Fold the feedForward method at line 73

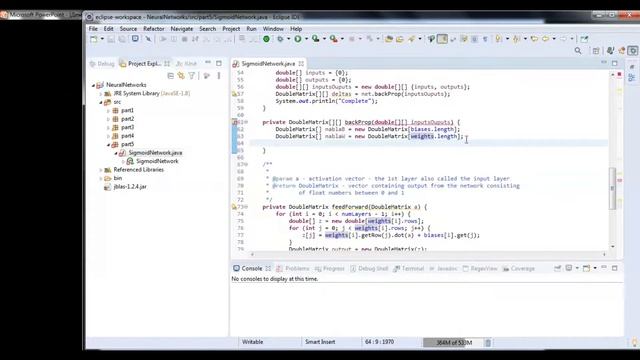pyautogui.click(x=246, y=207)
